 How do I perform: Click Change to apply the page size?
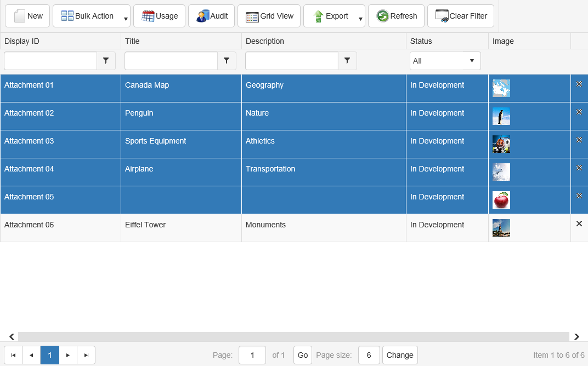click(400, 355)
